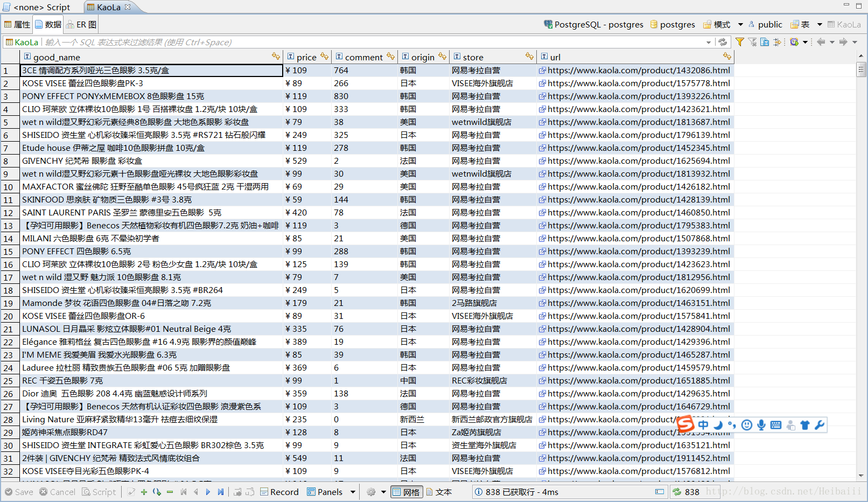Toggle Sogou IME Chinese/English mode
The width and height of the screenshot is (868, 502).
pos(703,425)
